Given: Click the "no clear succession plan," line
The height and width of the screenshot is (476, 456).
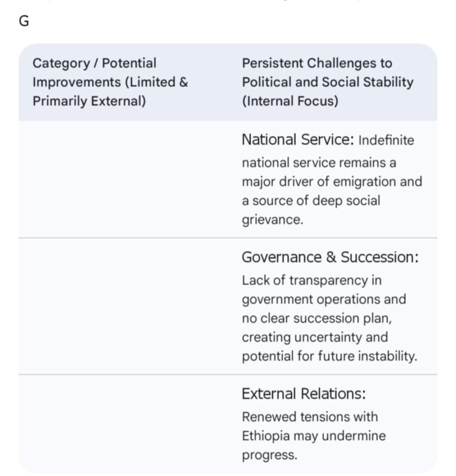Looking at the screenshot, I should tap(315, 318).
